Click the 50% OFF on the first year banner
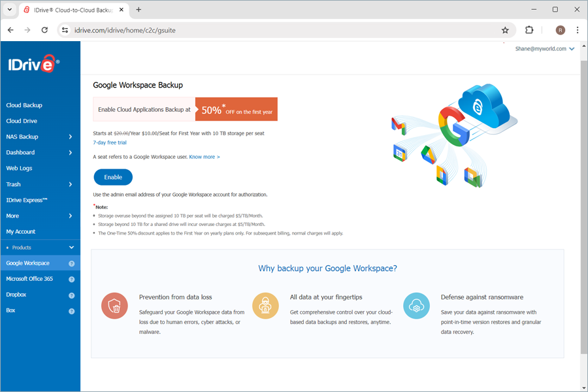Viewport: 588px width, 392px height. 237,109
